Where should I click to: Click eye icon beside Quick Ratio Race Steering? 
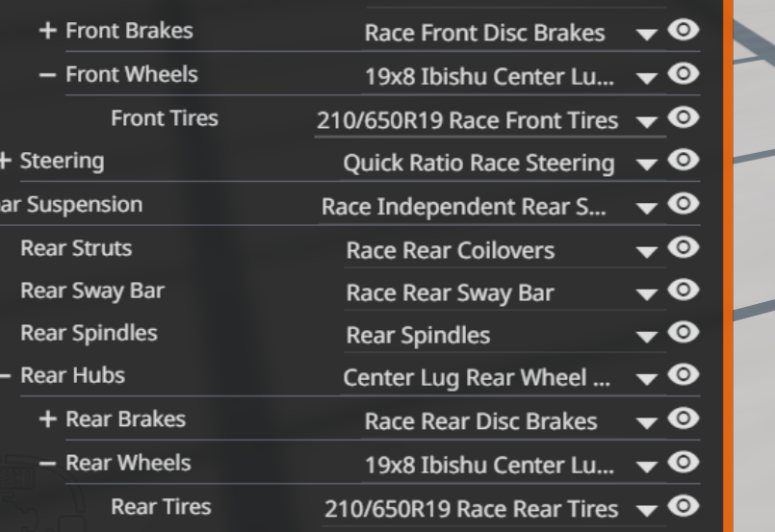pyautogui.click(x=684, y=160)
